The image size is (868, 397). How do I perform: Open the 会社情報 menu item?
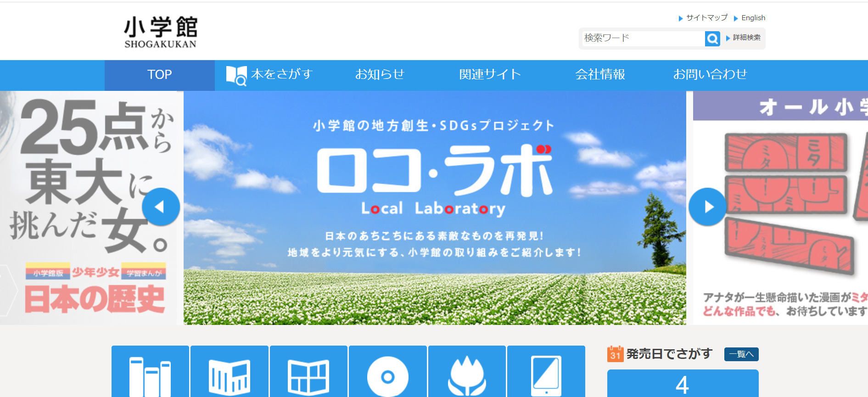pos(600,74)
